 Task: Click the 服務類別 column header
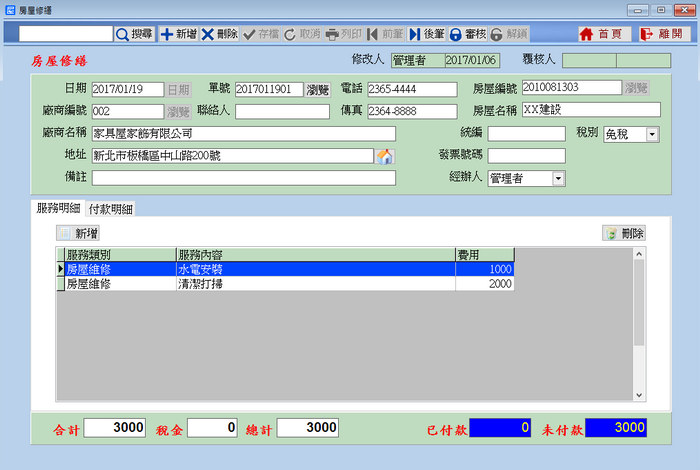coord(121,255)
